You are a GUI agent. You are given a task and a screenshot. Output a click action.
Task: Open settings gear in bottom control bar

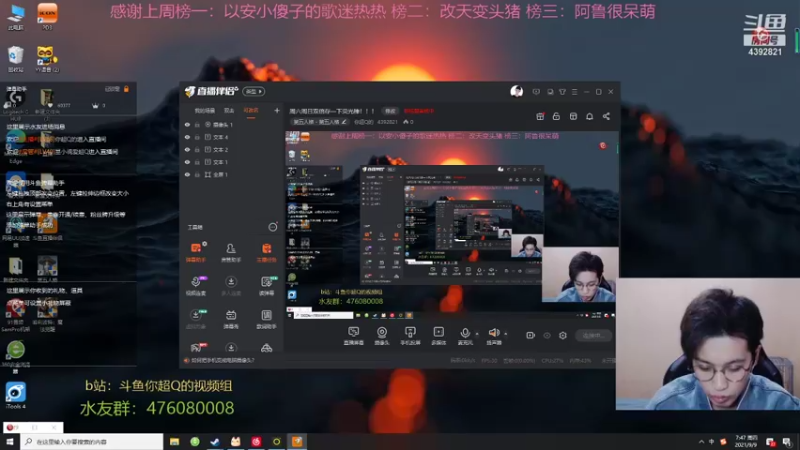point(563,335)
